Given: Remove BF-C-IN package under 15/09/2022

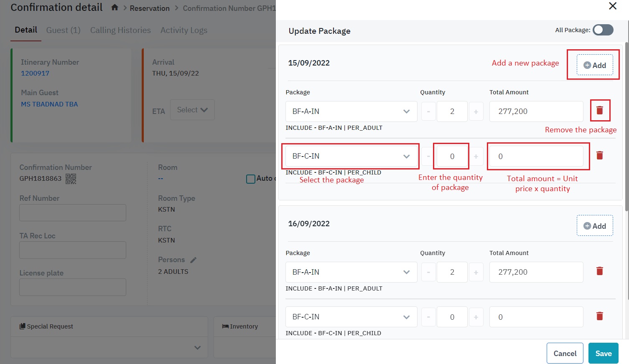Looking at the screenshot, I should 599,155.
